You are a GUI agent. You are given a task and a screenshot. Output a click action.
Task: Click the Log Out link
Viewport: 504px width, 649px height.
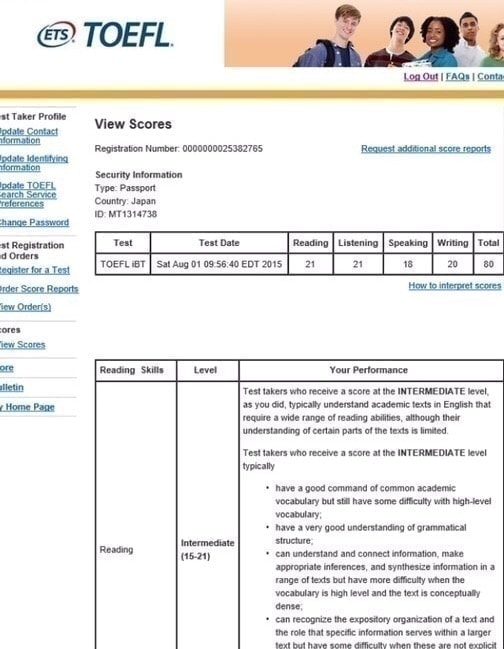pos(420,77)
